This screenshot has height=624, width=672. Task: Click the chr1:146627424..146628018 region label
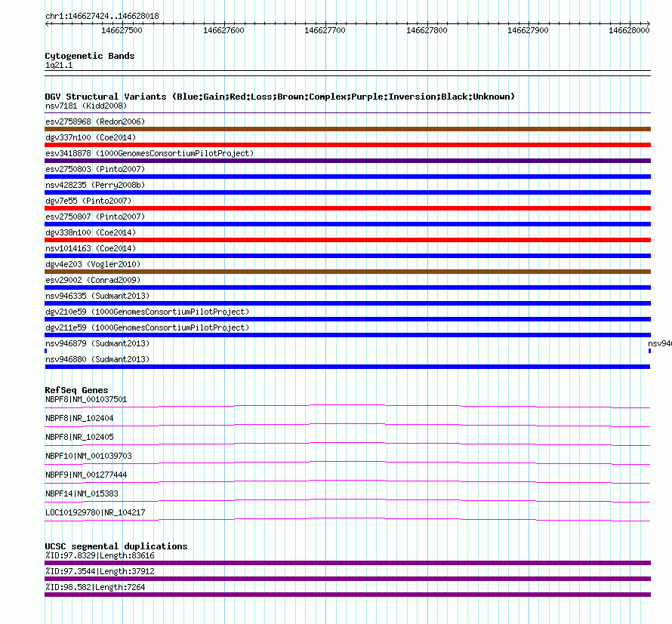102,16
